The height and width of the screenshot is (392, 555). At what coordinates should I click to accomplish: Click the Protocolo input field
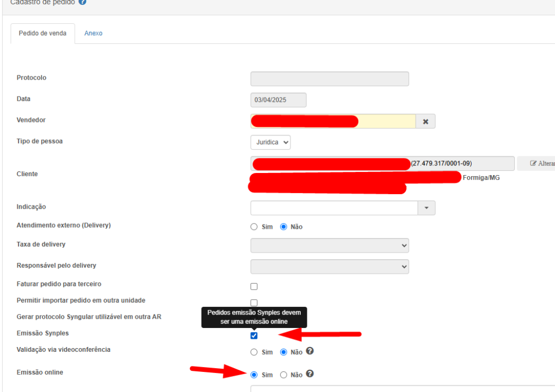330,79
